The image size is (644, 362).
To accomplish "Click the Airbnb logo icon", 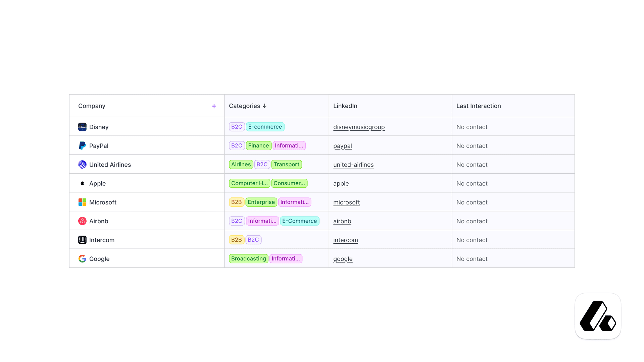I will click(82, 221).
